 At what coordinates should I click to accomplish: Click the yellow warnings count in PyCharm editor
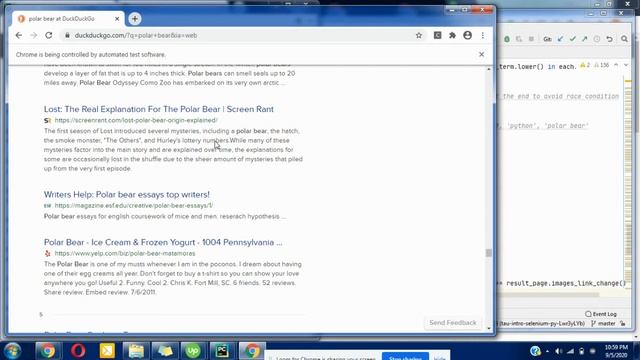[x=585, y=65]
